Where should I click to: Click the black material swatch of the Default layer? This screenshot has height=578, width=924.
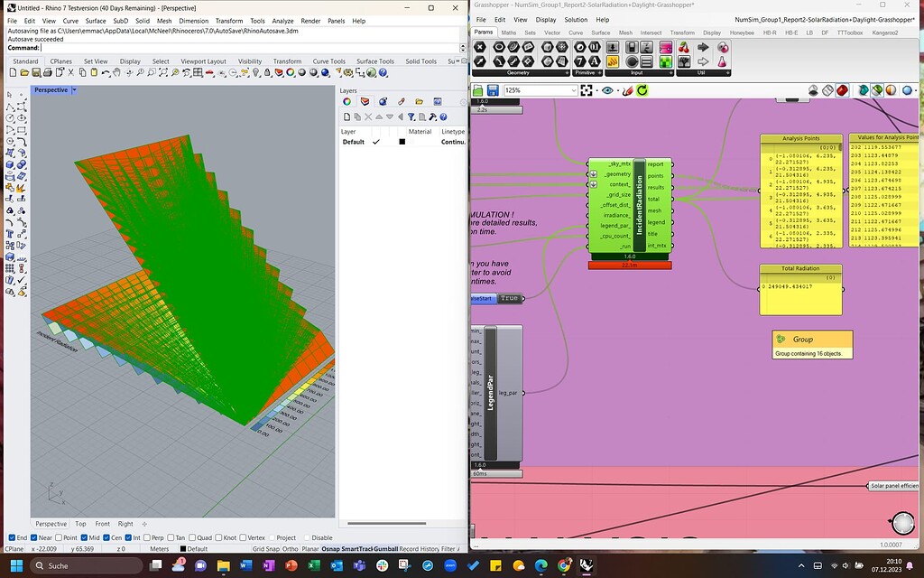pos(402,142)
